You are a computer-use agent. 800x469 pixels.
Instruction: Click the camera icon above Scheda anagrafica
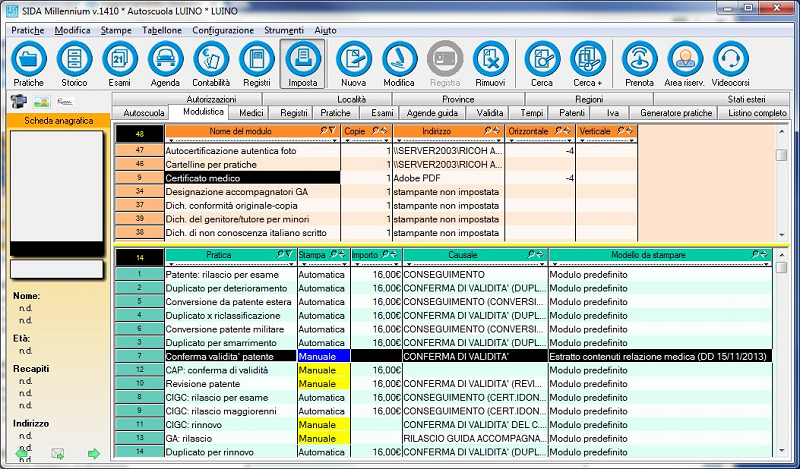17,101
